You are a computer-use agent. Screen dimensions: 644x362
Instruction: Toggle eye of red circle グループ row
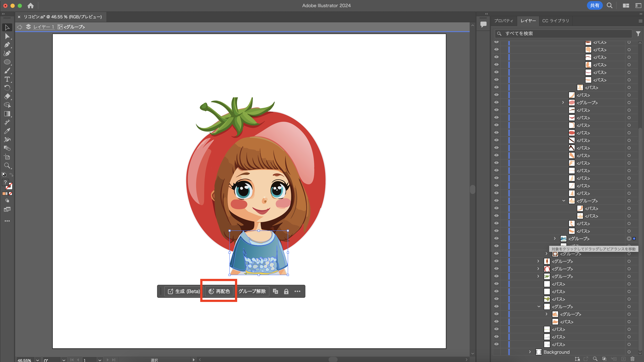click(x=496, y=268)
